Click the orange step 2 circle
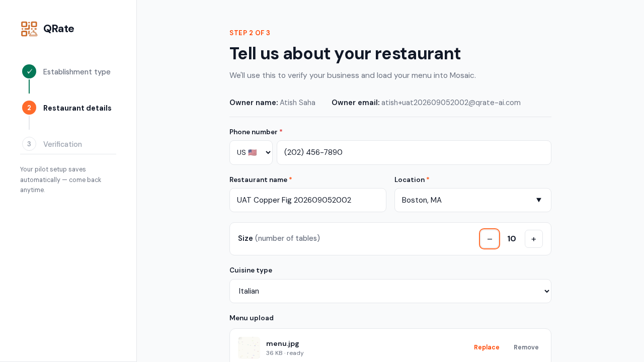 point(29,108)
